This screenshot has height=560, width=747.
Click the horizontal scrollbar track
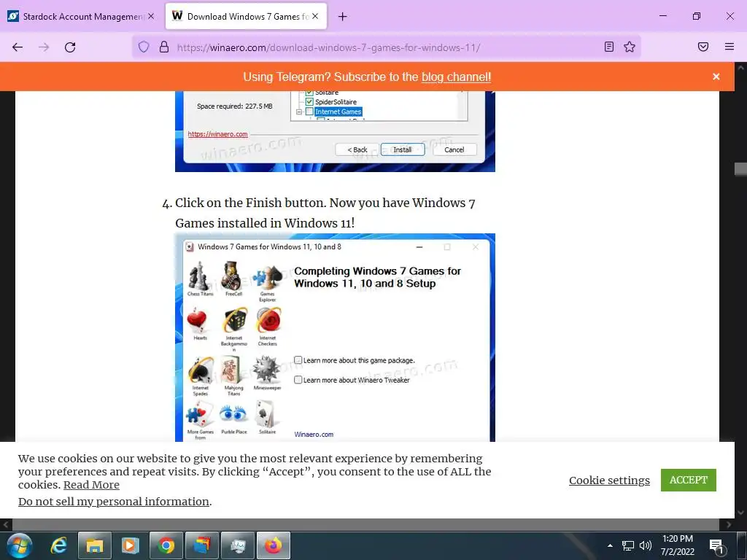pyautogui.click(x=367, y=525)
